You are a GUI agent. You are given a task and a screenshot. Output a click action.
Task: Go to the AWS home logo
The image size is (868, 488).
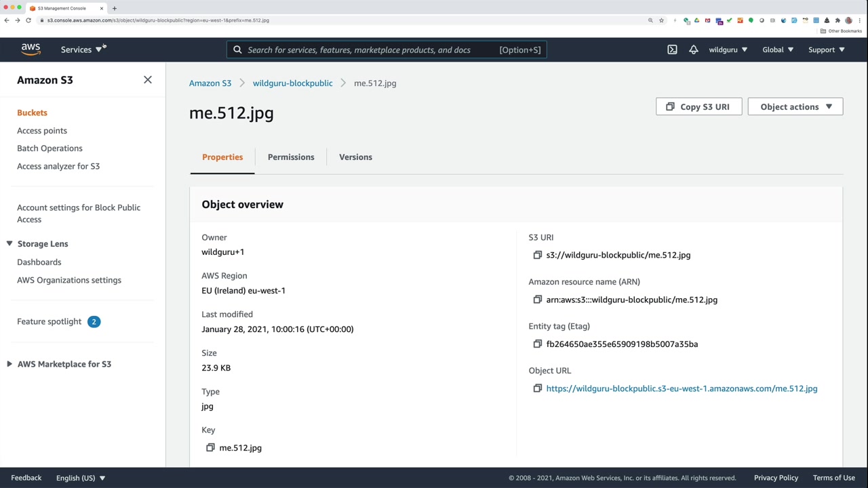click(31, 49)
